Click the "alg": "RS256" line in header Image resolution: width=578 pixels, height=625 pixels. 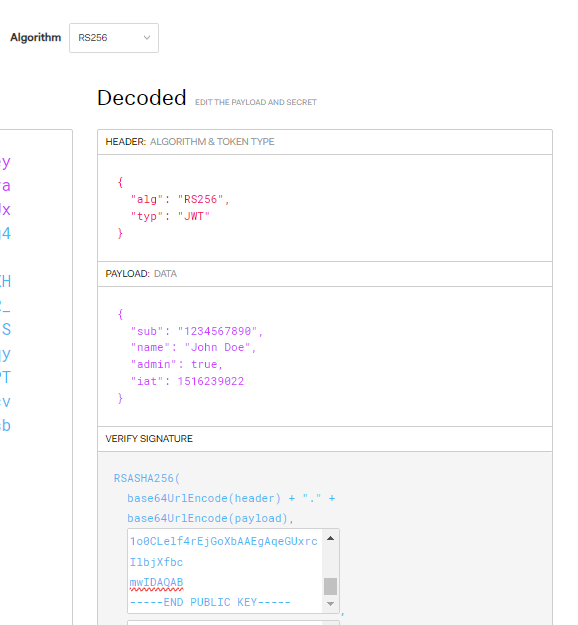pyautogui.click(x=180, y=199)
